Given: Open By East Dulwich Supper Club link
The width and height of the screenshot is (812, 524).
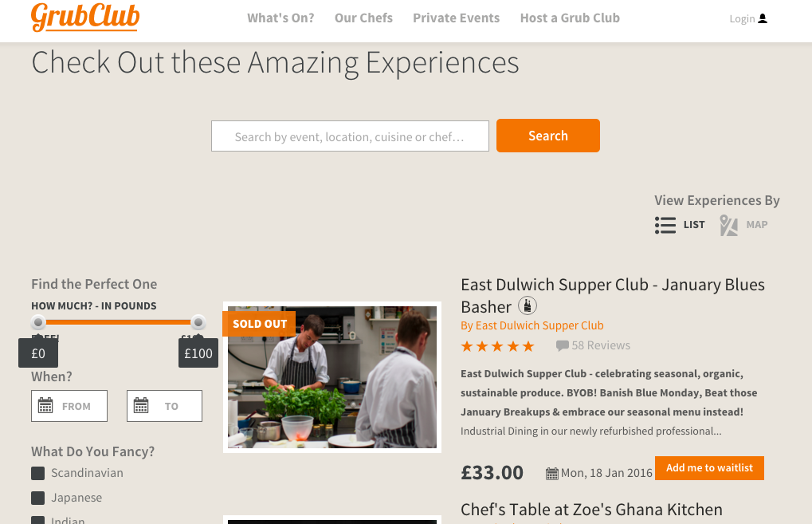Looking at the screenshot, I should [532, 325].
